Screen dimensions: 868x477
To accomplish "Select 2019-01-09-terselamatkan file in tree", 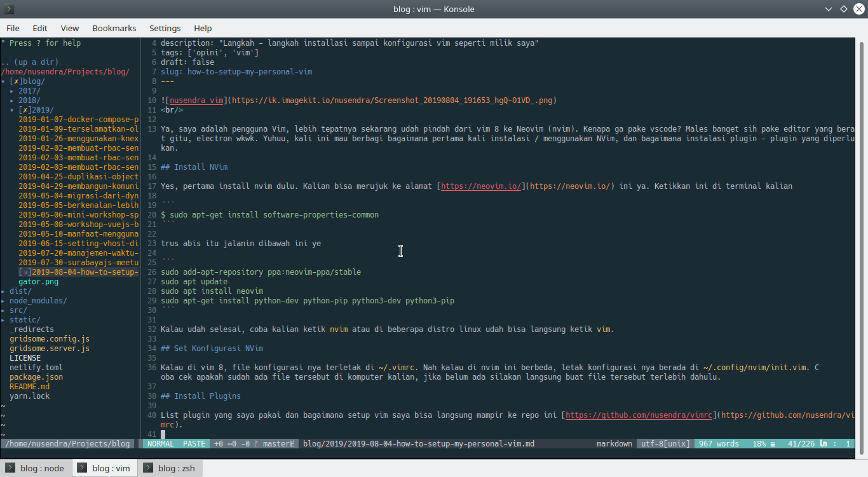I will point(79,129).
